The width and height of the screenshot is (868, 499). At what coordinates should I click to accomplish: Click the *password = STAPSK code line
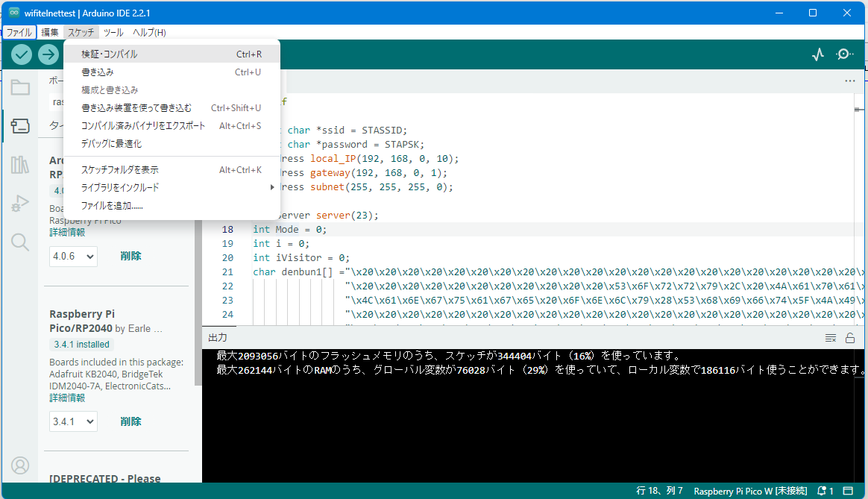pos(352,145)
